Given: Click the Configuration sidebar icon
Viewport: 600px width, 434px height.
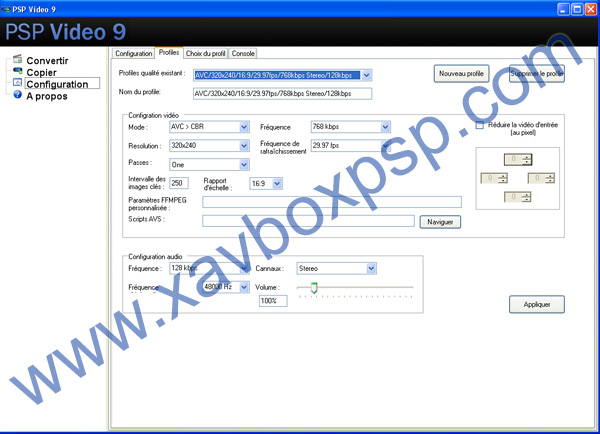Looking at the screenshot, I should [18, 82].
